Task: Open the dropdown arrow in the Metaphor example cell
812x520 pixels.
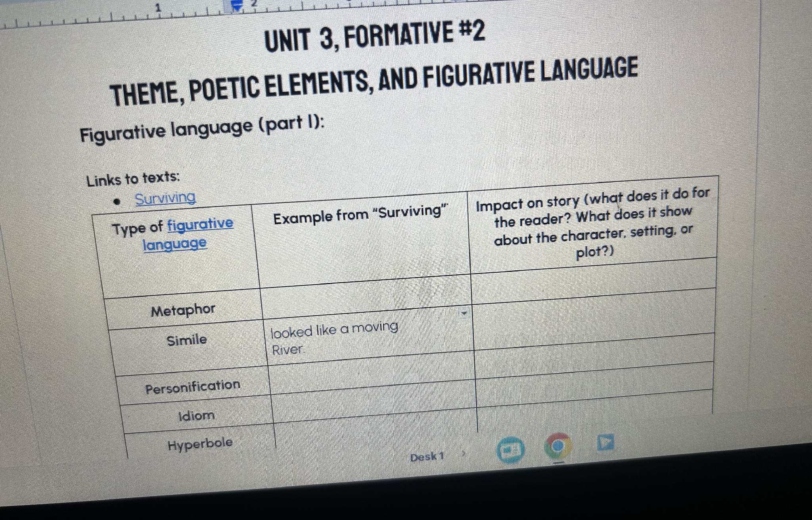Action: (x=464, y=314)
